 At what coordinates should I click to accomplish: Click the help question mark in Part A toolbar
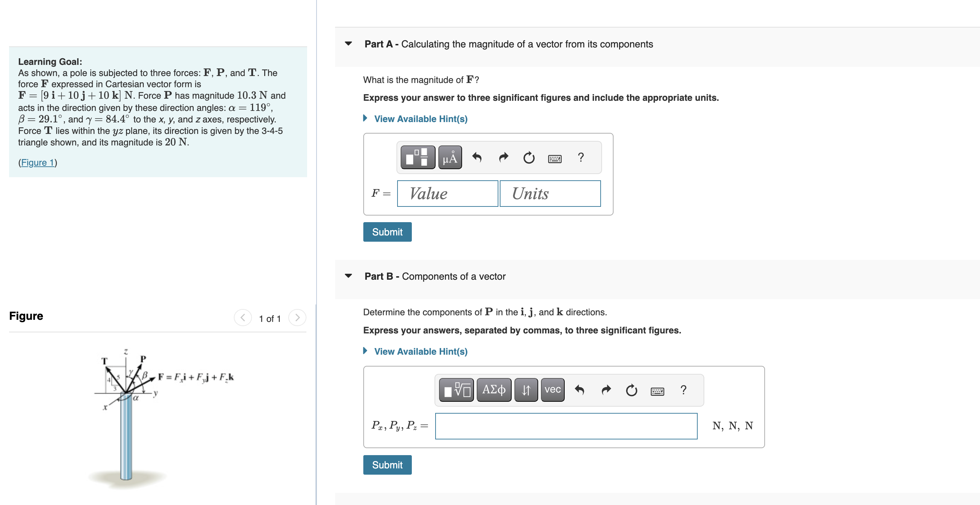coord(581,157)
